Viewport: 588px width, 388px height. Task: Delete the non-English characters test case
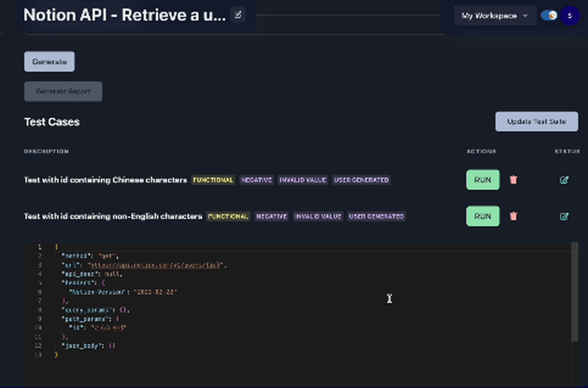513,216
